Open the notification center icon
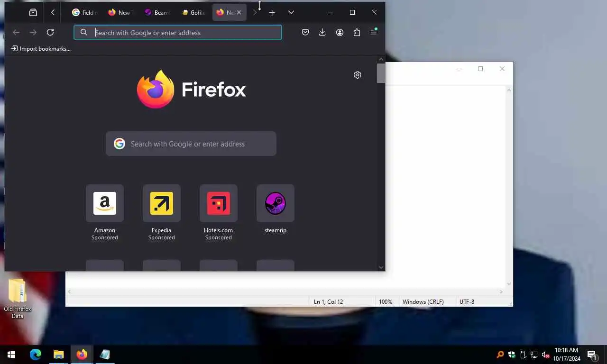 (x=592, y=355)
